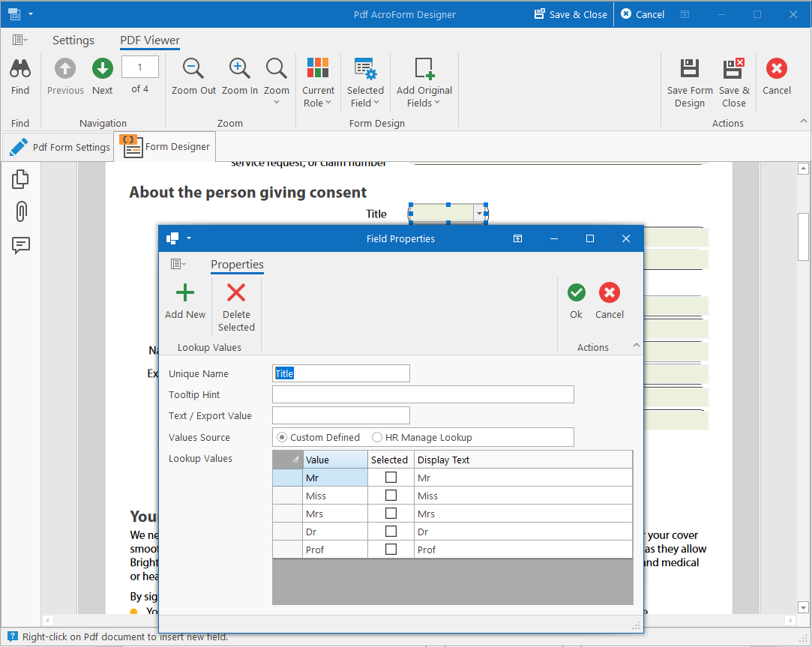Collapse the main ribbon chevron
The image size is (812, 647).
[x=803, y=121]
